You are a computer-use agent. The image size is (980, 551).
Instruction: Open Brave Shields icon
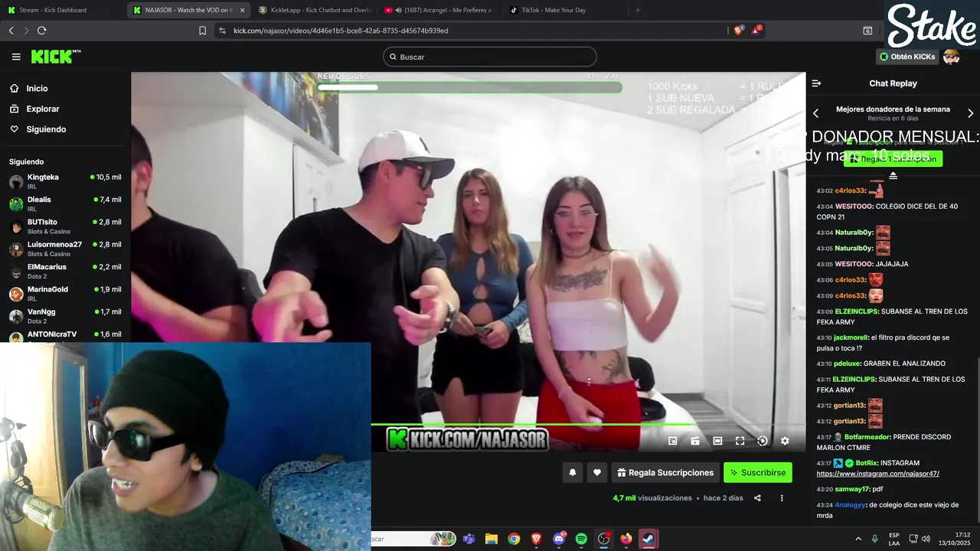pos(738,31)
